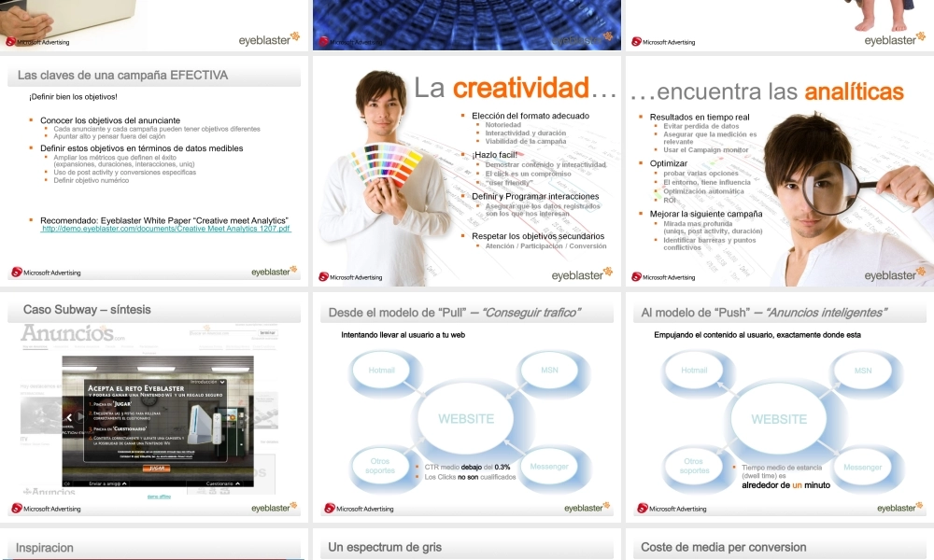Screen dimensions: 934x560
Task: Click Microsoft Advertising logo on Las claves slide
Action: tap(46, 273)
